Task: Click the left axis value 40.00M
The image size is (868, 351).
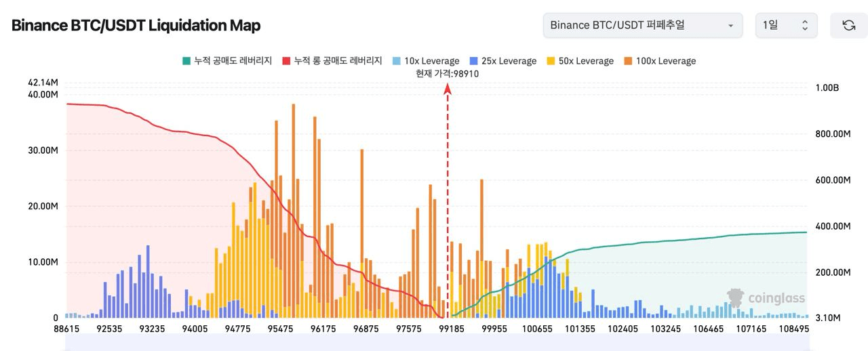Action: pyautogui.click(x=43, y=94)
